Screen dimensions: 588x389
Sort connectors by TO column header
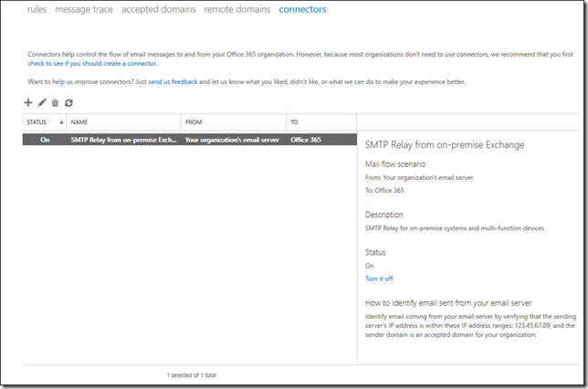[294, 122]
